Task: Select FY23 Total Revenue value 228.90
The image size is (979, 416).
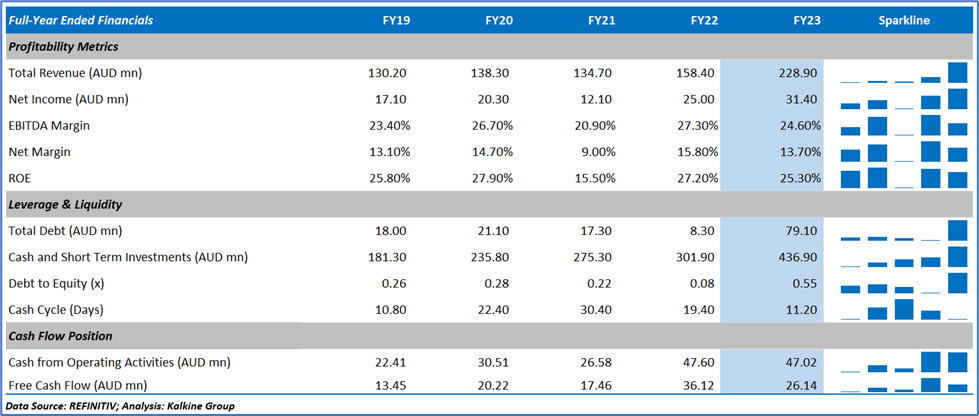Action: pos(800,73)
